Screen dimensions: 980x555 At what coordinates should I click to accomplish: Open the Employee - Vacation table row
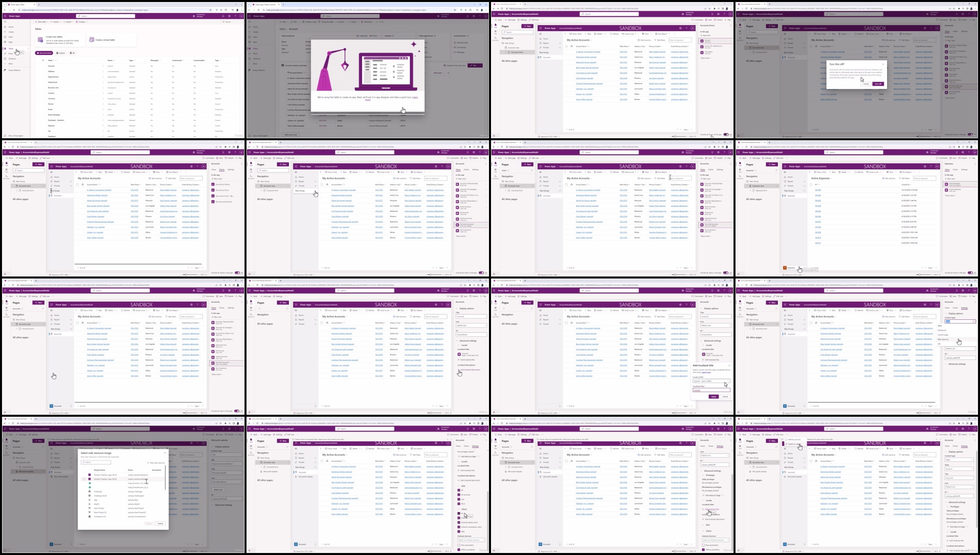click(56, 120)
